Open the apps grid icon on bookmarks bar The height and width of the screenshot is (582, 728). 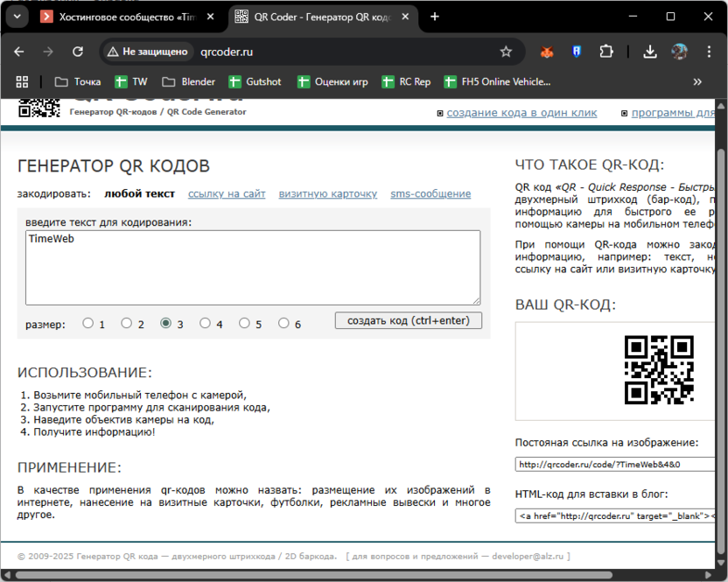pos(22,81)
